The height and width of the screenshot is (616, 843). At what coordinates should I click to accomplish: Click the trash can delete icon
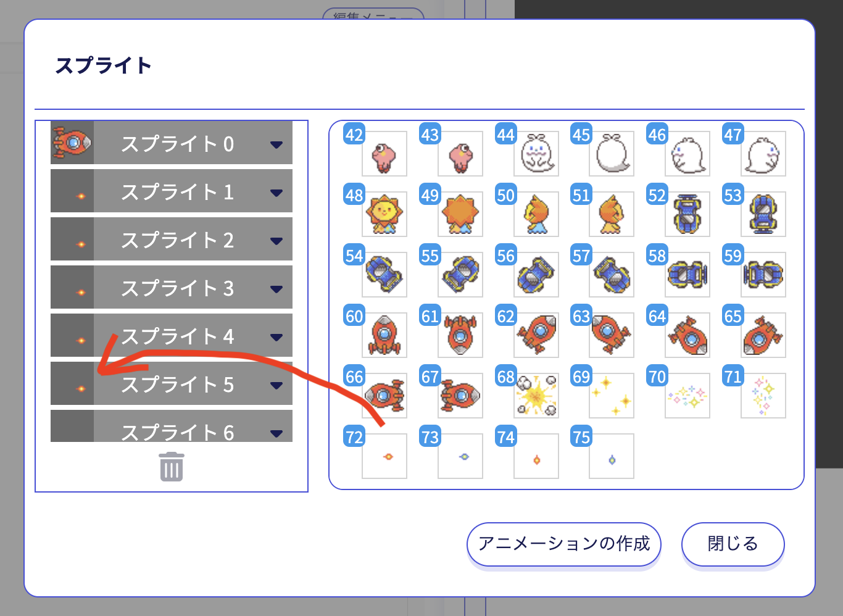(x=172, y=467)
